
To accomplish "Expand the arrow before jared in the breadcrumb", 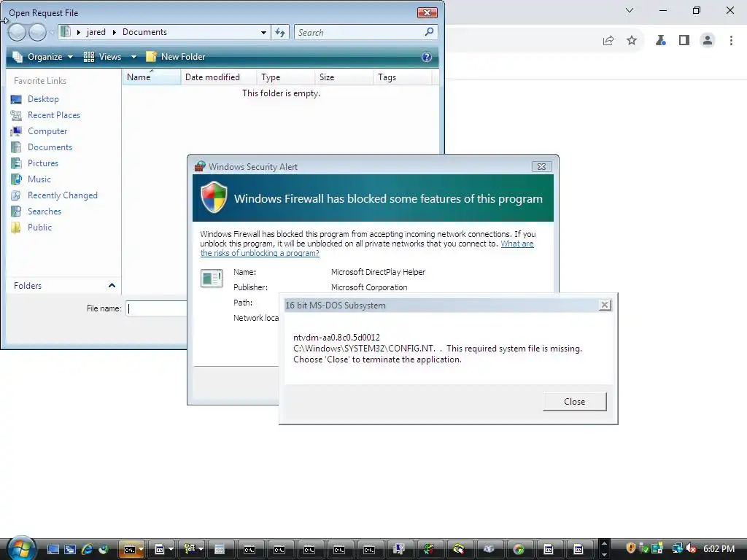I will (x=79, y=32).
